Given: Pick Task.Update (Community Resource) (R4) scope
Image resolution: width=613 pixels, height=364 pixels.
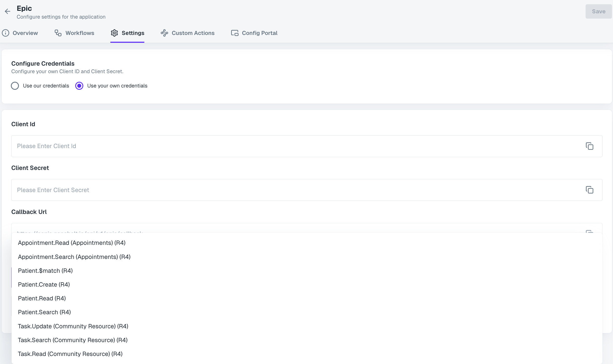Looking at the screenshot, I should 73,326.
